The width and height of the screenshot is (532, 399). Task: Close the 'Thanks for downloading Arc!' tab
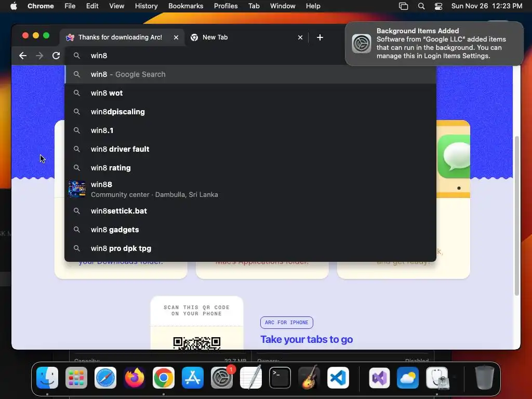pos(176,37)
